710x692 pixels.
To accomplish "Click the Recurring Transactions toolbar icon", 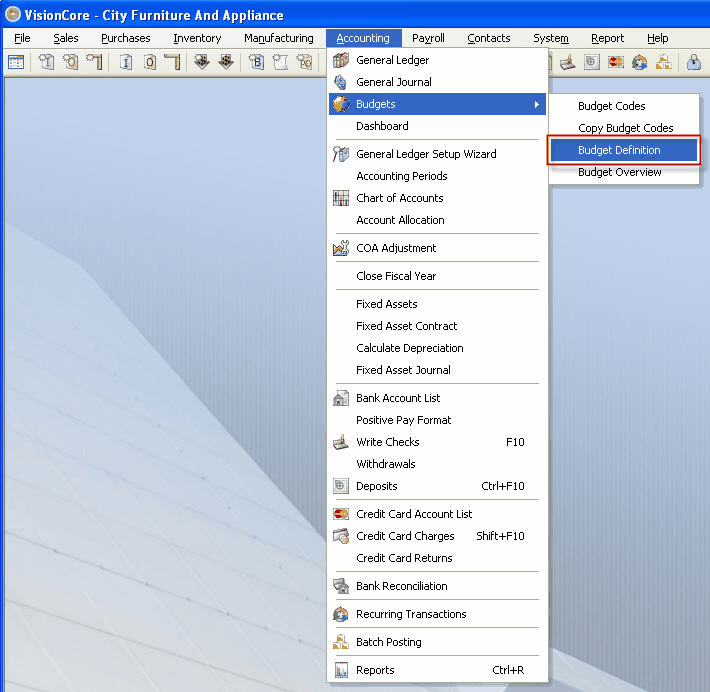I will [x=639, y=62].
